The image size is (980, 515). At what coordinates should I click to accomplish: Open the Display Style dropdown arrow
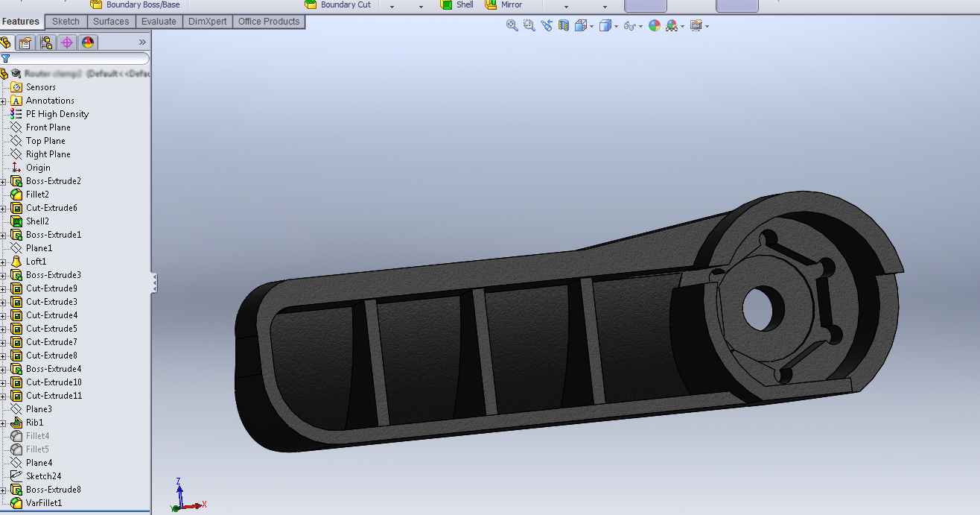616,26
